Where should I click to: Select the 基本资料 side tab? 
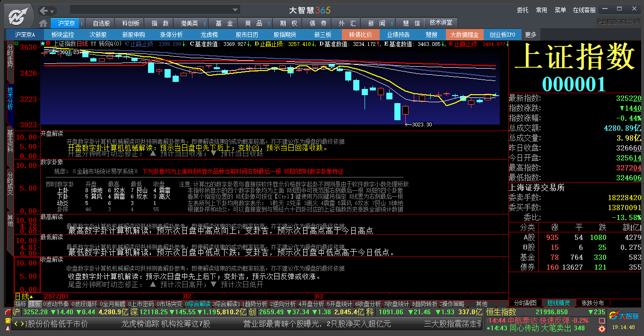[x=10, y=146]
